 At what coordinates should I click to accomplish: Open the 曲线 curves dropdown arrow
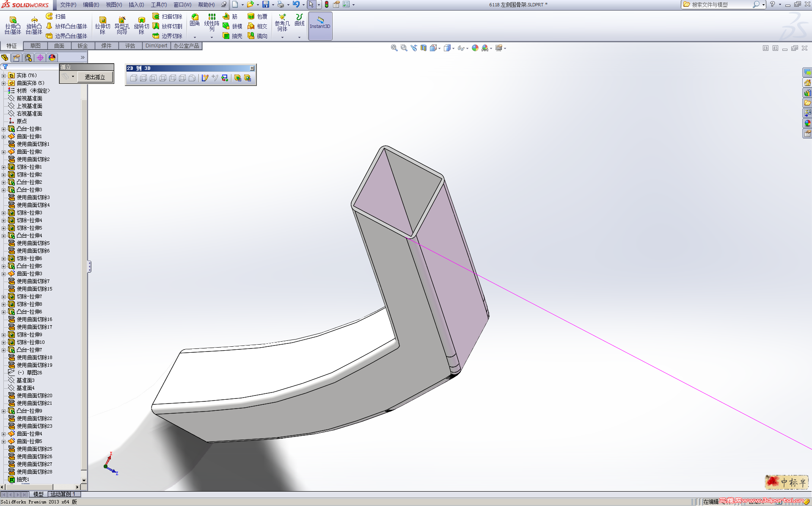point(299,37)
